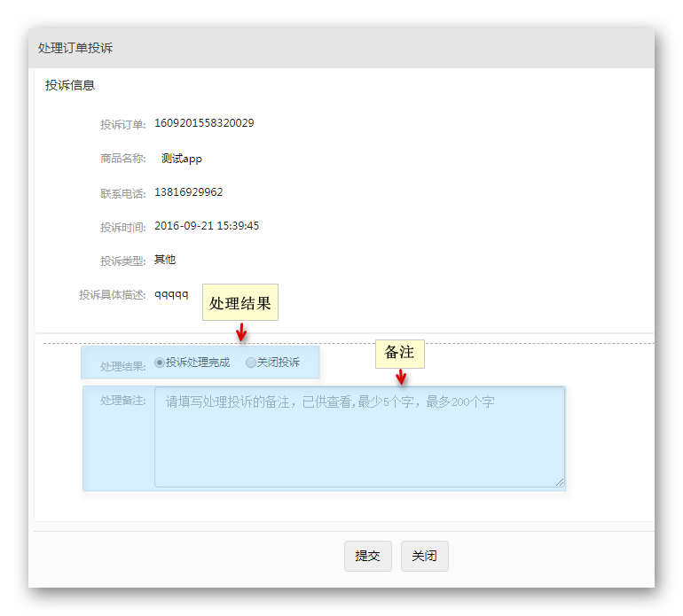The height and width of the screenshot is (616, 683).
Task: Click the order number 1609201558320029
Action: [204, 123]
